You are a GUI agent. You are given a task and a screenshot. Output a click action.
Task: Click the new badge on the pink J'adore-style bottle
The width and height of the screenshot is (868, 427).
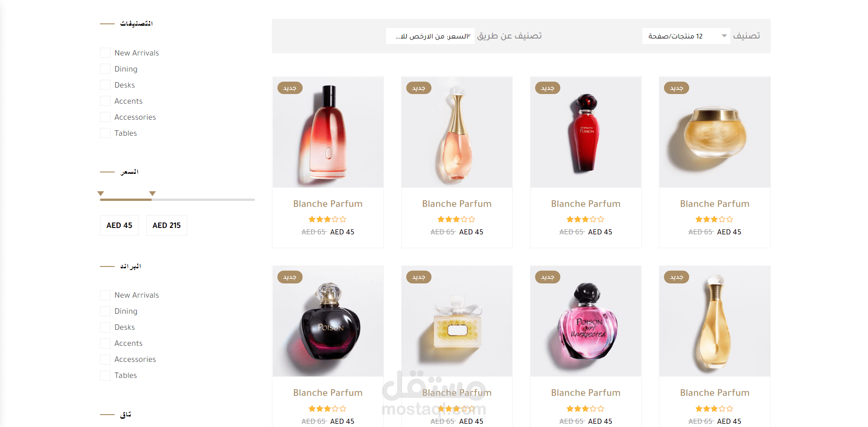[419, 88]
